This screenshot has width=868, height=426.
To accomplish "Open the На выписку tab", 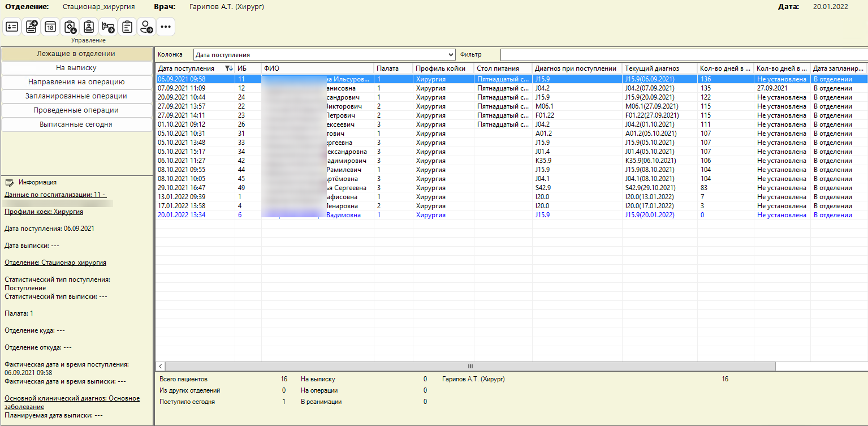I will 76,68.
